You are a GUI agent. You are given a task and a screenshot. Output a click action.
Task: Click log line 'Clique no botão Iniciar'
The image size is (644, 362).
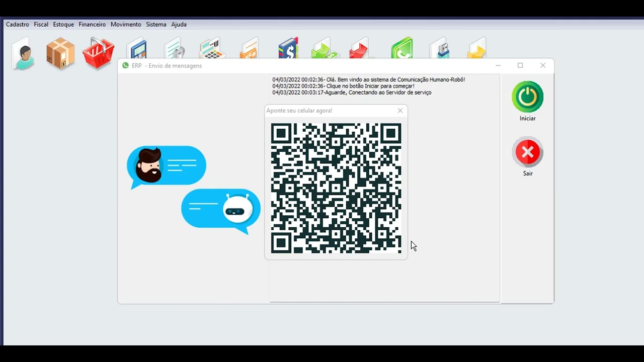[x=343, y=86]
